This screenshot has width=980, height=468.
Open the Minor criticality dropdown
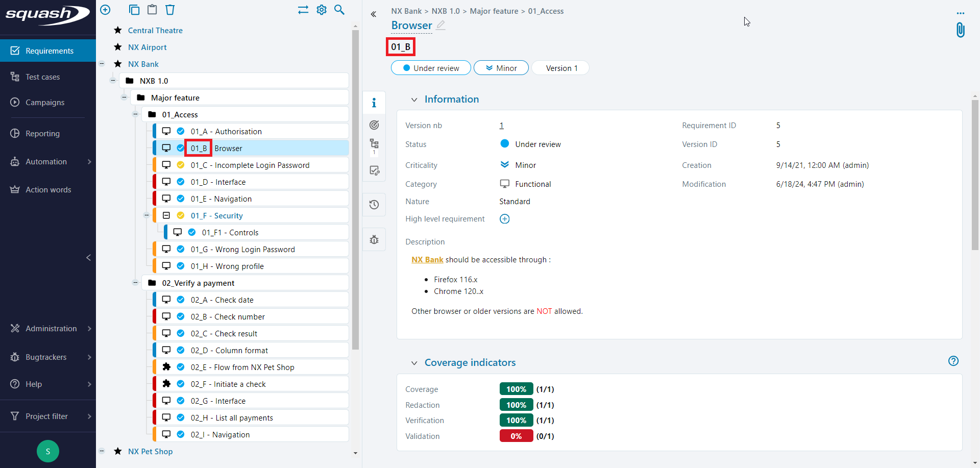(501, 68)
